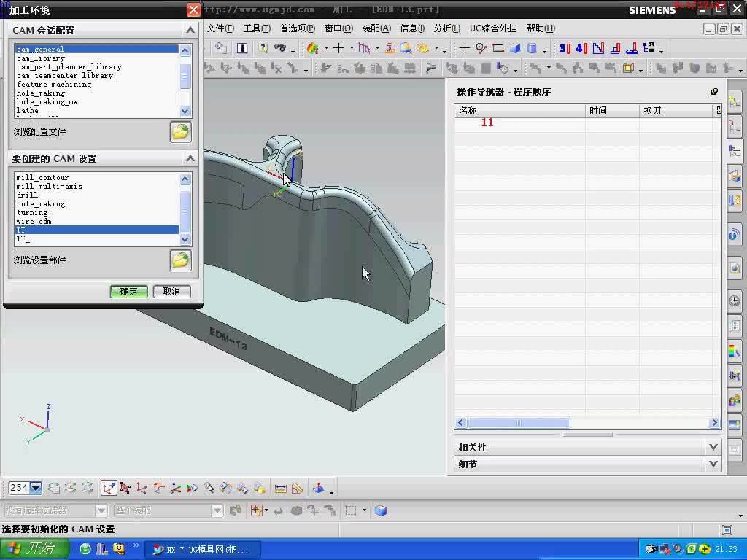Viewport: 747px width, 560px height.
Task: Click the blue shaded cube view icon
Action: (x=381, y=510)
